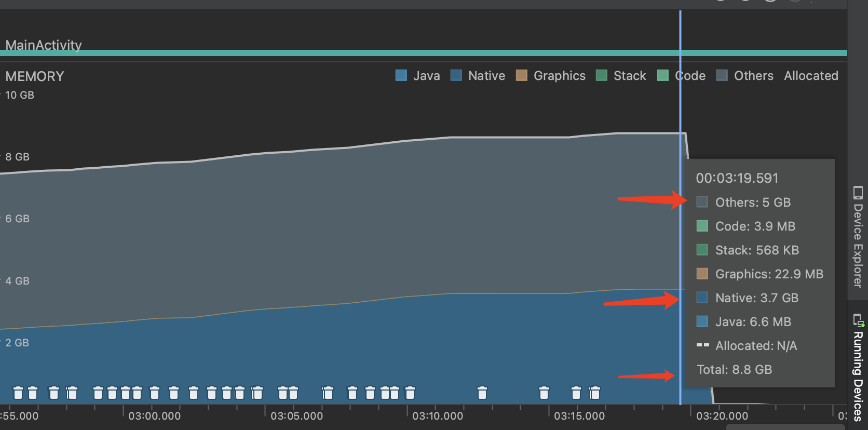Click the Device Explorer phone icon
The width and height of the screenshot is (868, 430).
[858, 193]
